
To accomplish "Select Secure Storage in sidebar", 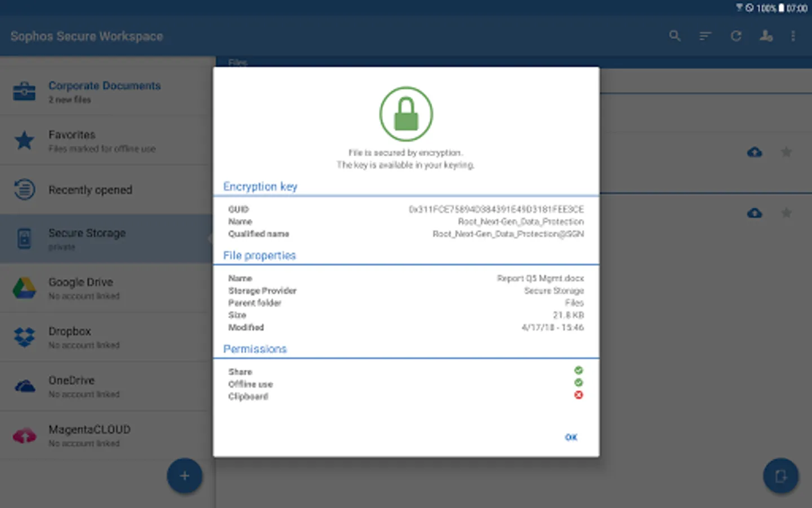I will point(107,239).
